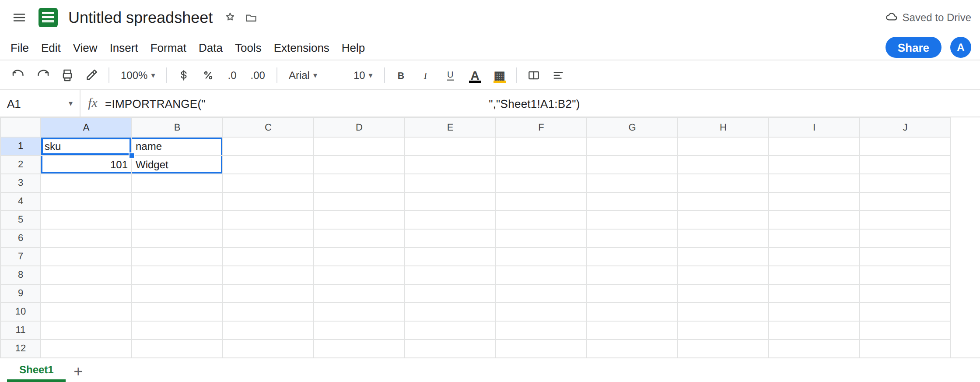
Task: Move spreadsheet using the folder icon
Action: 251,18
